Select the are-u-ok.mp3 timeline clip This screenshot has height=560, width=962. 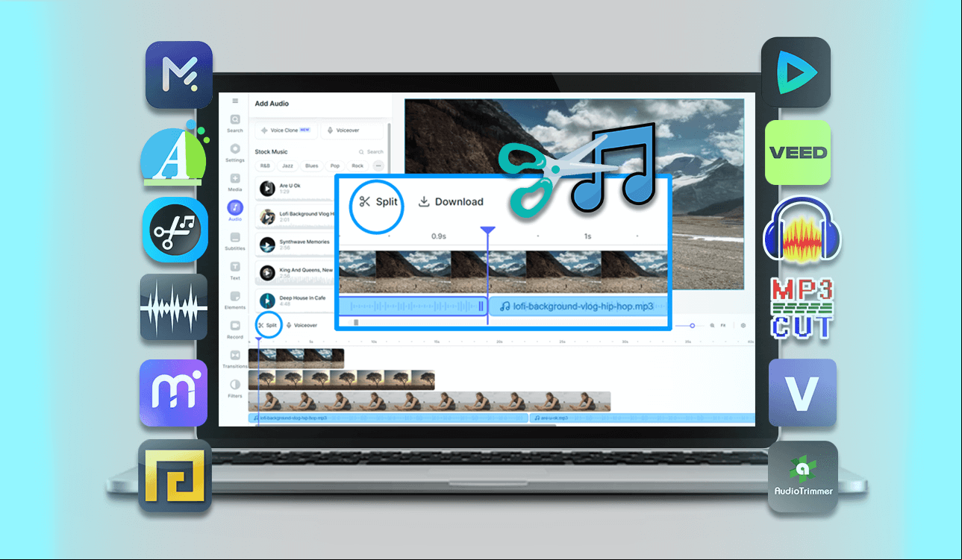pos(642,418)
